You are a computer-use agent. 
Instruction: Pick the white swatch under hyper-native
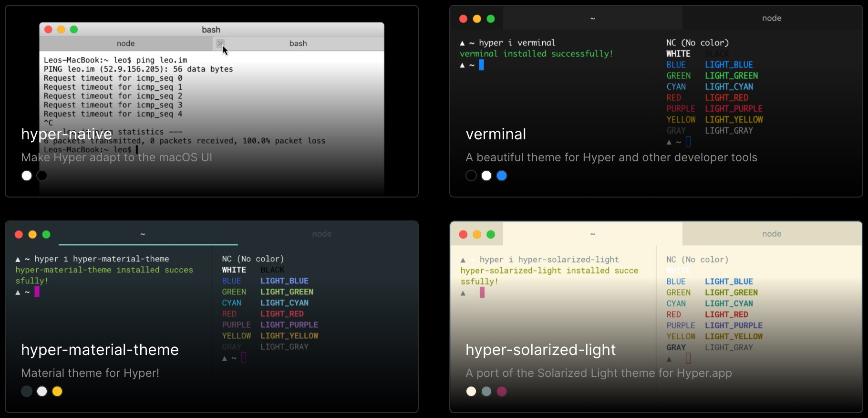tap(27, 176)
